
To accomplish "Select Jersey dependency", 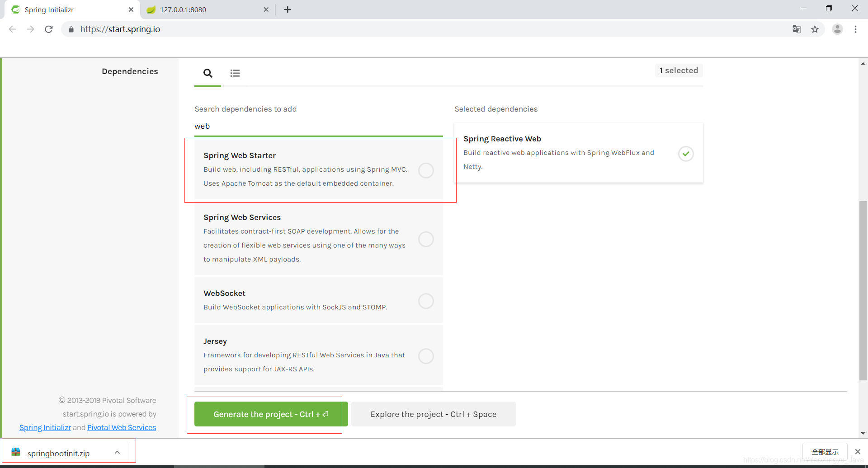I will (426, 356).
